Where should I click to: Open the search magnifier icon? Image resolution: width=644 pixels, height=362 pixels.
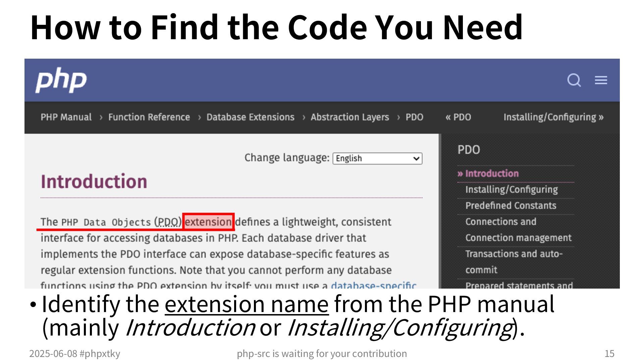click(574, 80)
